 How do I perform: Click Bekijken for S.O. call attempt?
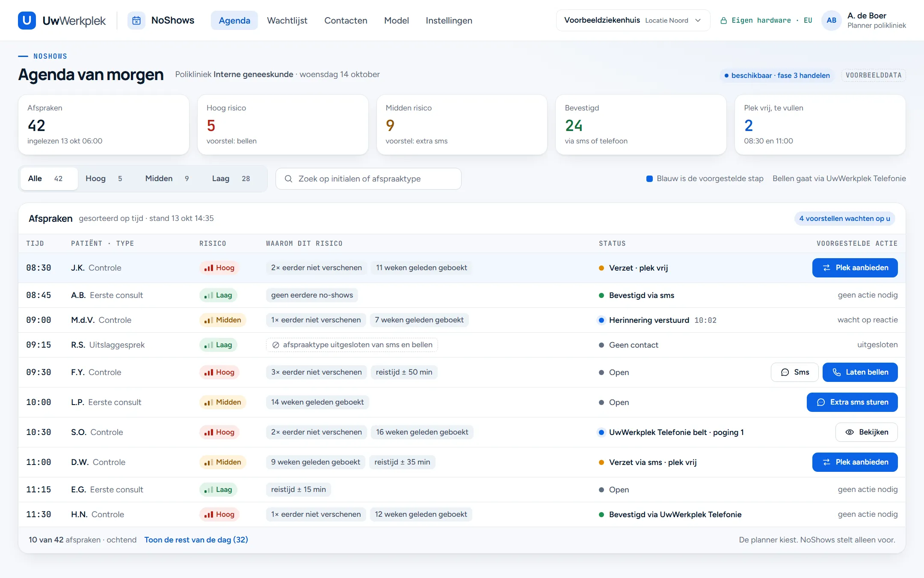866,432
